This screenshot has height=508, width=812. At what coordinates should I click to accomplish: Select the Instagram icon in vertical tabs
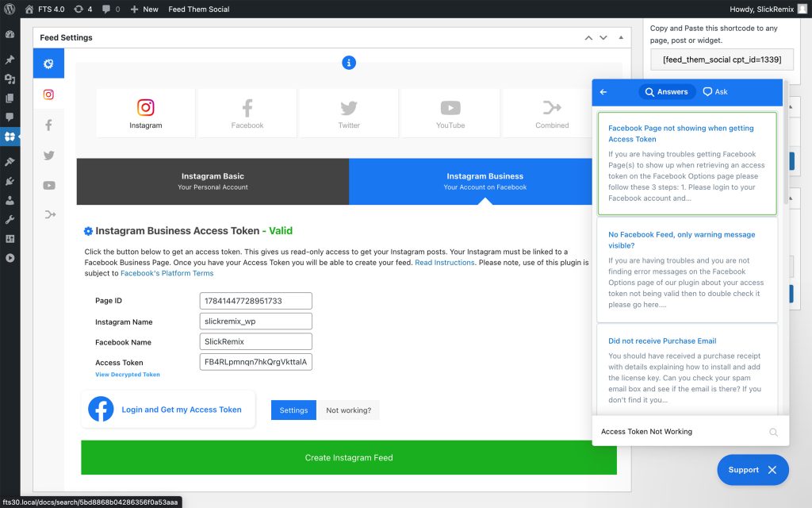click(x=48, y=94)
